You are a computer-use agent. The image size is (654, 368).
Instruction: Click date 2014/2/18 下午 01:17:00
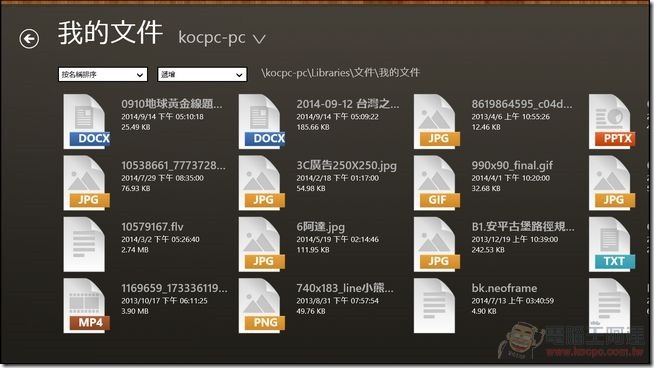tap(338, 178)
